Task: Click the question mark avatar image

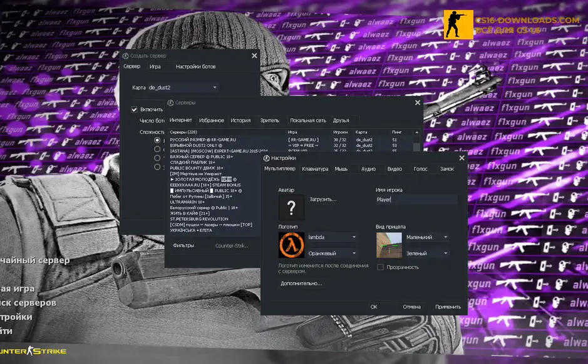Action: click(x=291, y=207)
